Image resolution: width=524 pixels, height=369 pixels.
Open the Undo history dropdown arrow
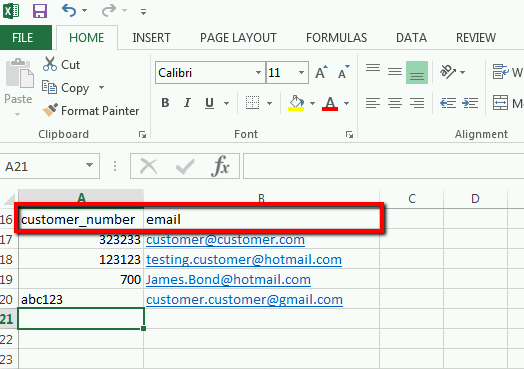click(x=85, y=11)
